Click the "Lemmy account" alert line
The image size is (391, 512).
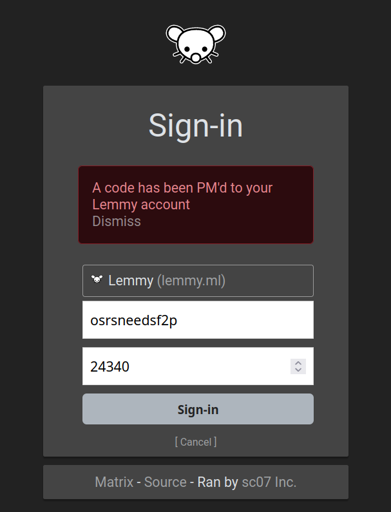tap(141, 205)
